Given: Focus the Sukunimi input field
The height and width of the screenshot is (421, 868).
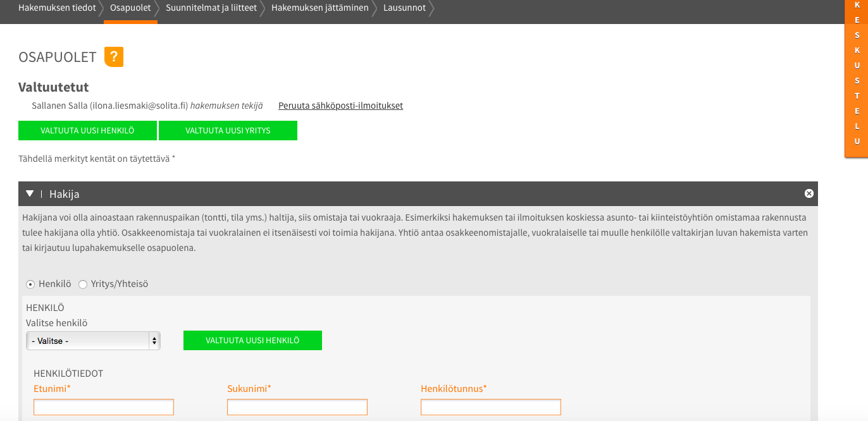Looking at the screenshot, I should point(297,407).
